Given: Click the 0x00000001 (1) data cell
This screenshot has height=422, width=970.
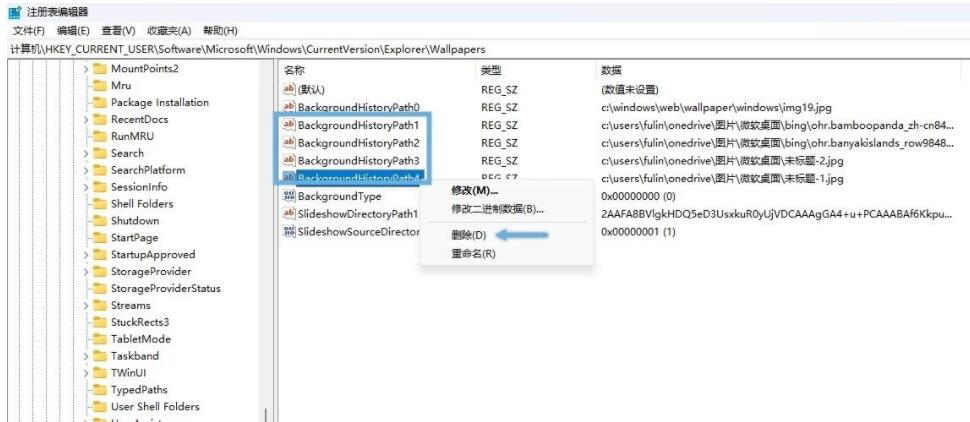Looking at the screenshot, I should (x=638, y=232).
